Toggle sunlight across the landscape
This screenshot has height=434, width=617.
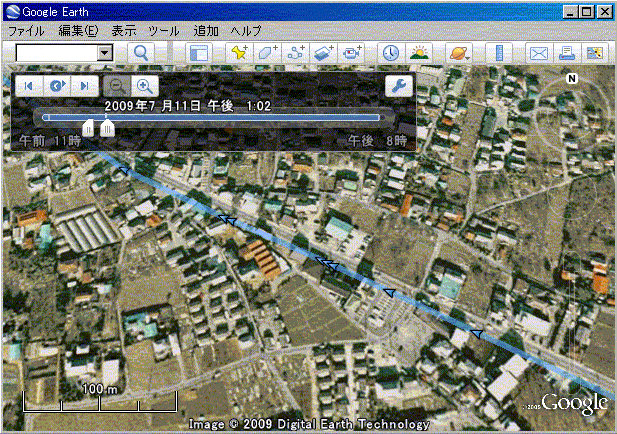point(419,53)
